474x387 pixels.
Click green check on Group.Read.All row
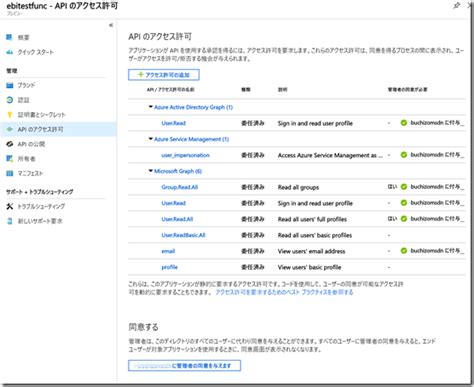coord(404,187)
